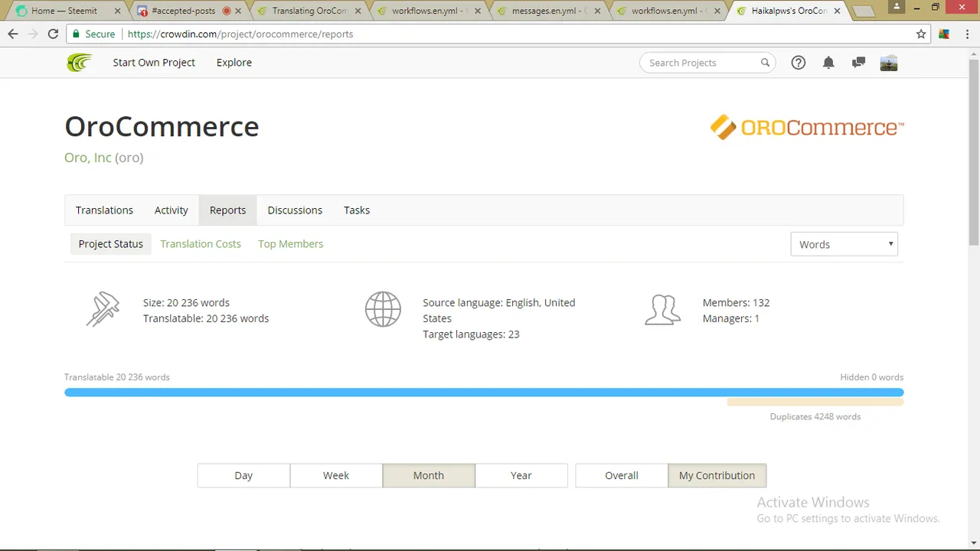Switch to My Contribution toggle
This screenshot has height=551, width=980.
click(x=717, y=475)
